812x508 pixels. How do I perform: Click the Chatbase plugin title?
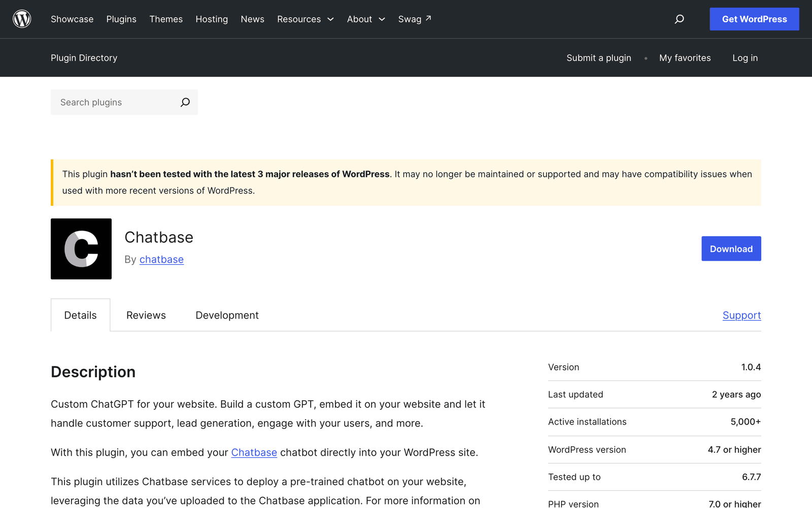pyautogui.click(x=159, y=237)
